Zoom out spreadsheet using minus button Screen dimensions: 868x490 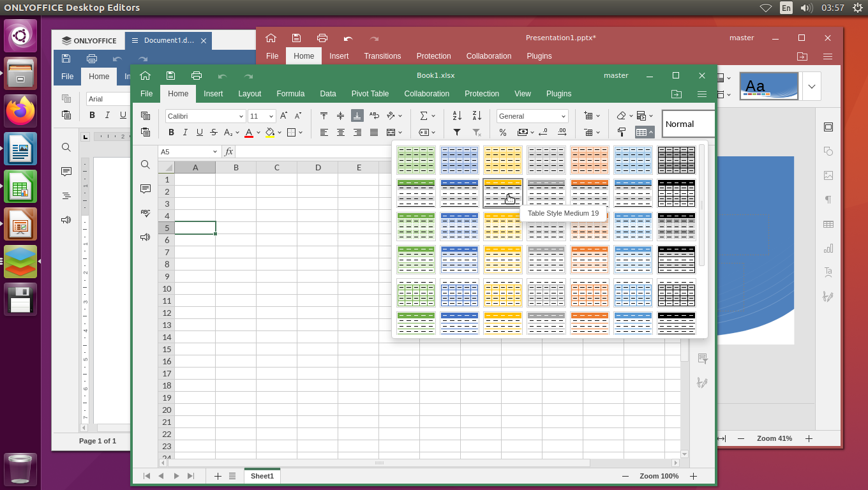pos(625,476)
